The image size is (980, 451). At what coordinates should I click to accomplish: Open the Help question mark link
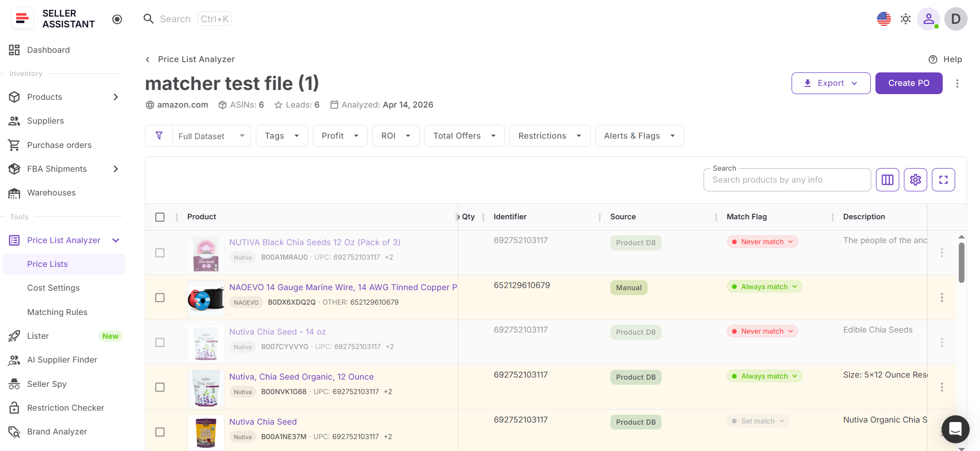[x=945, y=59]
